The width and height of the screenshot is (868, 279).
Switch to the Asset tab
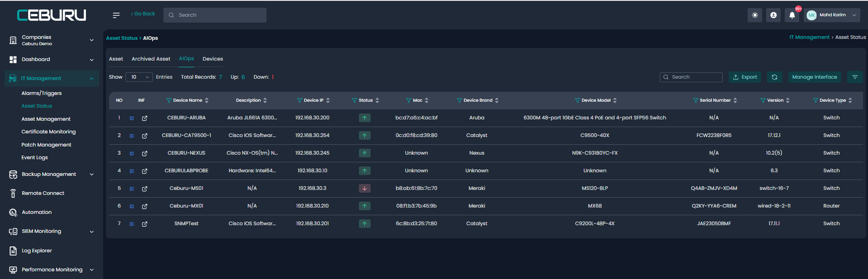click(116, 59)
